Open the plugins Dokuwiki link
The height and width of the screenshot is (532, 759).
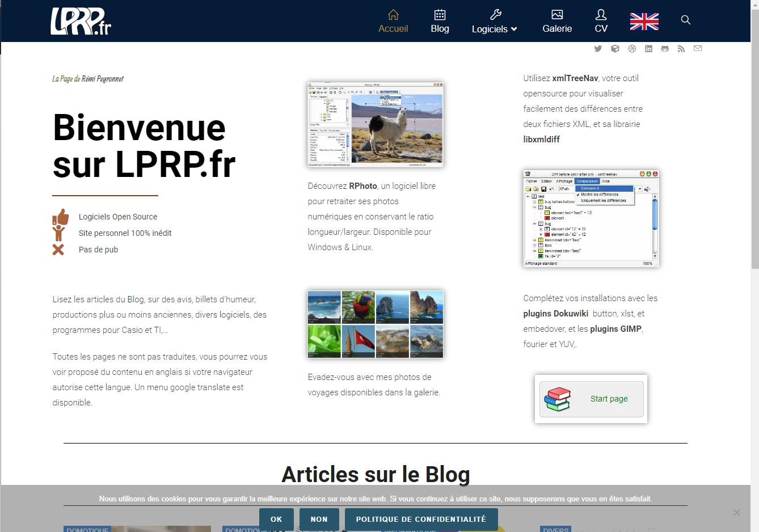pos(555,314)
